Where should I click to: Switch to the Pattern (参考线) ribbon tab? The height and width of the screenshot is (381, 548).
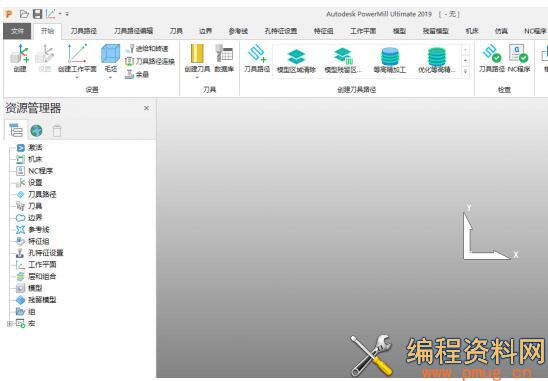tap(238, 31)
